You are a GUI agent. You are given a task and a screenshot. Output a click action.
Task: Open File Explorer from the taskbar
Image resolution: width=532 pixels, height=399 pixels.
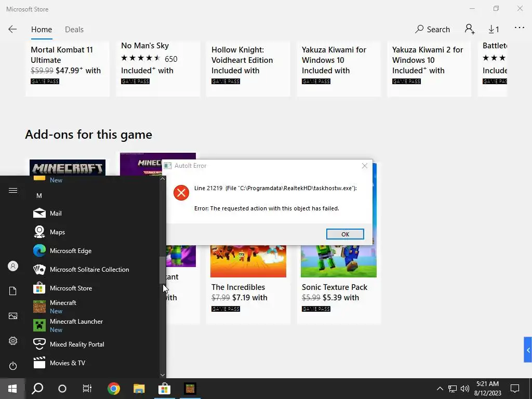[139, 389]
